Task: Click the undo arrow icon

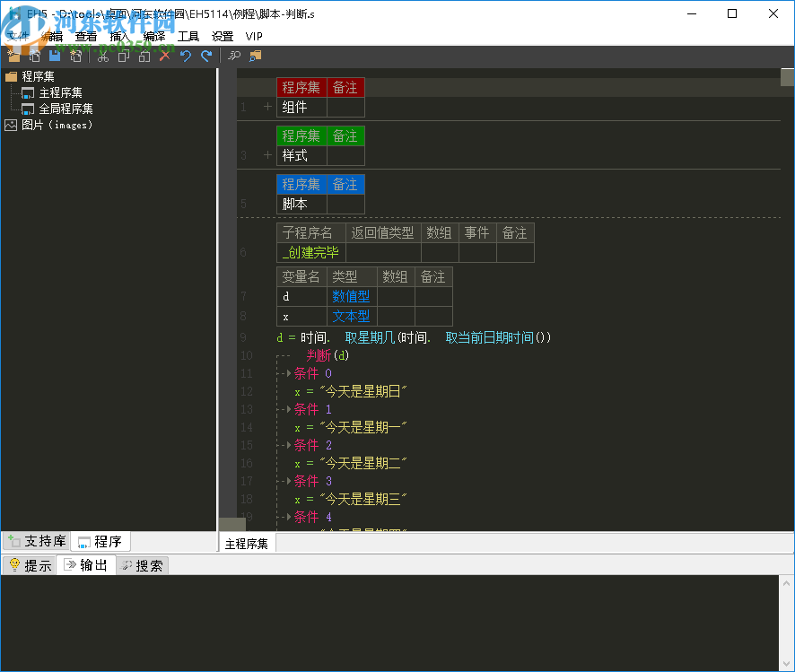Action: 186,56
